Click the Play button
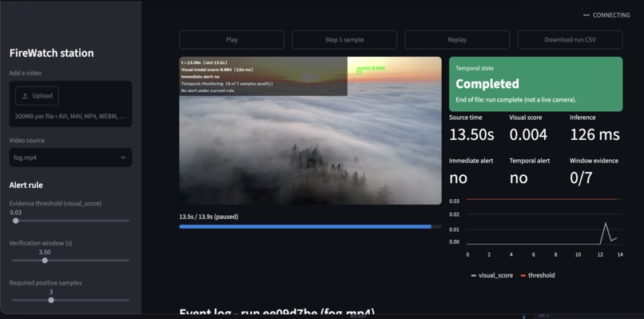 point(232,40)
